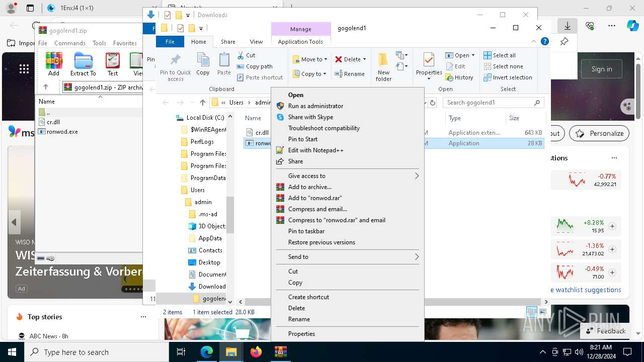Click Paste shortcut in the ribbon

pos(260,77)
